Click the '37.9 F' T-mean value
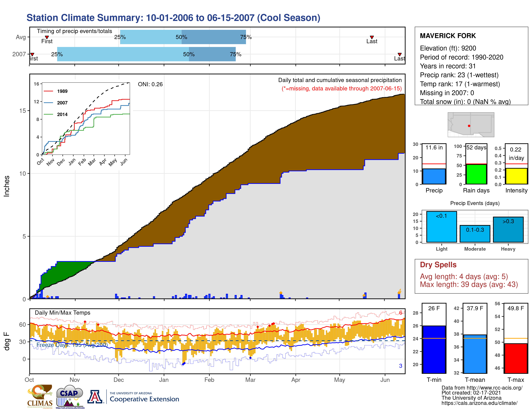The width and height of the screenshot is (532, 411). click(x=475, y=308)
